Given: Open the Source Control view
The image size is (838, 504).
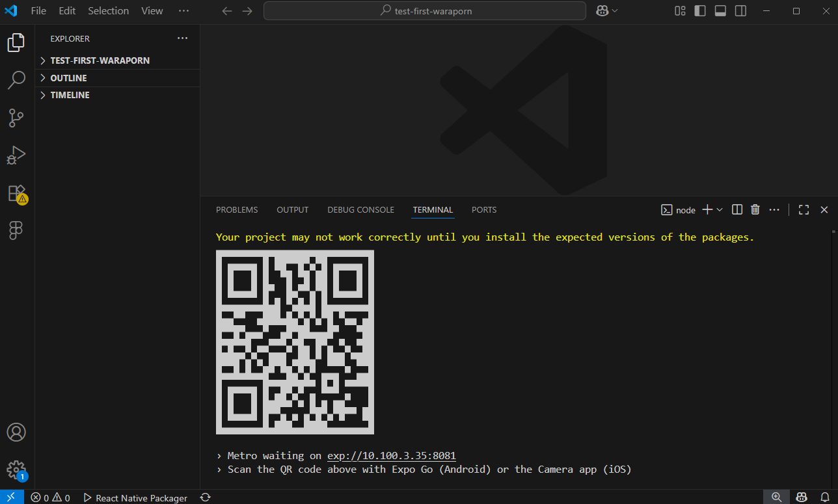Looking at the screenshot, I should [16, 118].
